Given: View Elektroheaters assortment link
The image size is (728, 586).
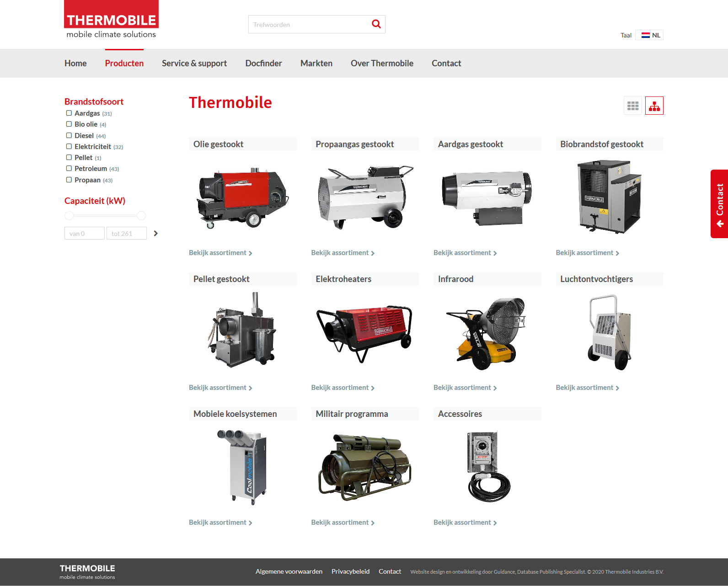Looking at the screenshot, I should pyautogui.click(x=343, y=388).
